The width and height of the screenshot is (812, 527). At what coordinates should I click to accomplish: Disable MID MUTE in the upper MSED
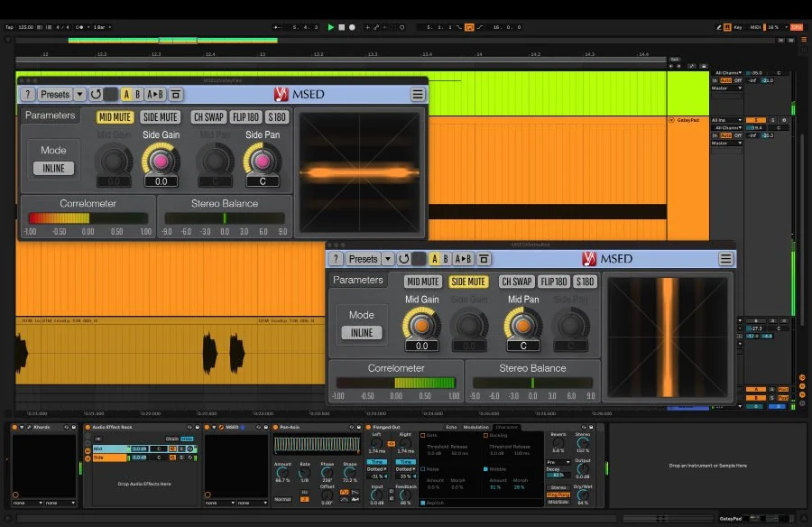click(115, 117)
